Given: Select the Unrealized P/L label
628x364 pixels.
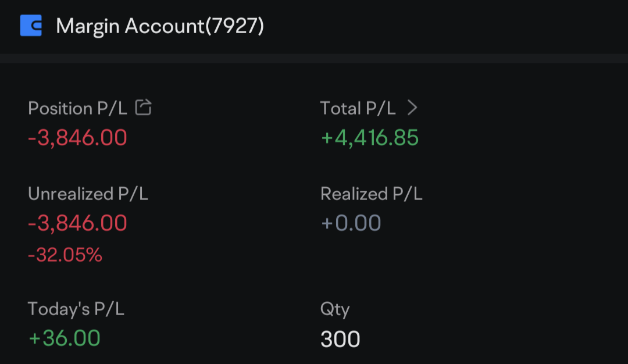Looking at the screenshot, I should pos(88,194).
